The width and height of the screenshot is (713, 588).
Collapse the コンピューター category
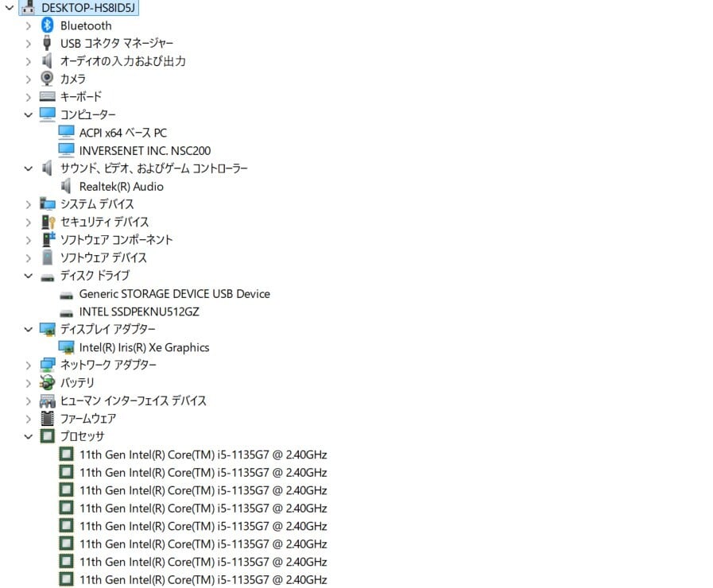point(28,115)
